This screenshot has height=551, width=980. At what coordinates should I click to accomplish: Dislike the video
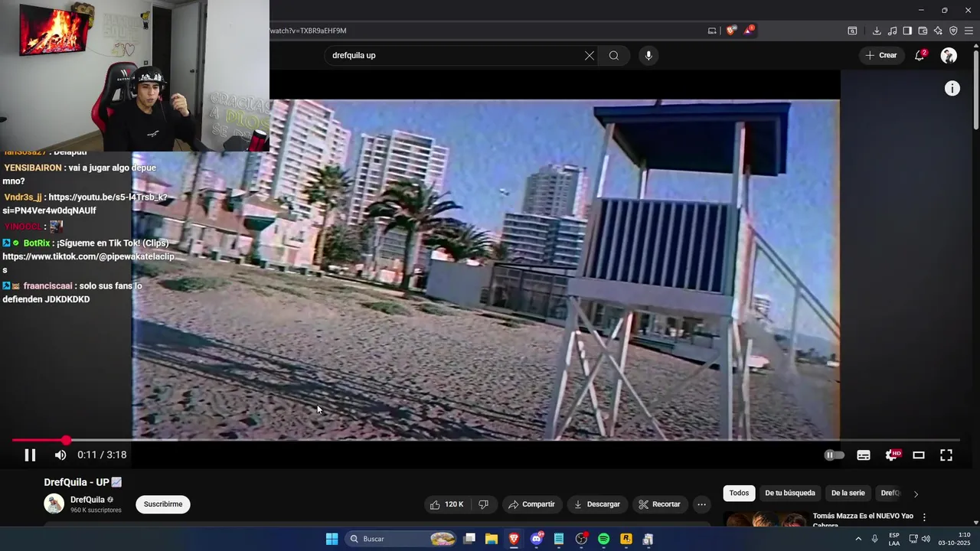[x=483, y=504]
